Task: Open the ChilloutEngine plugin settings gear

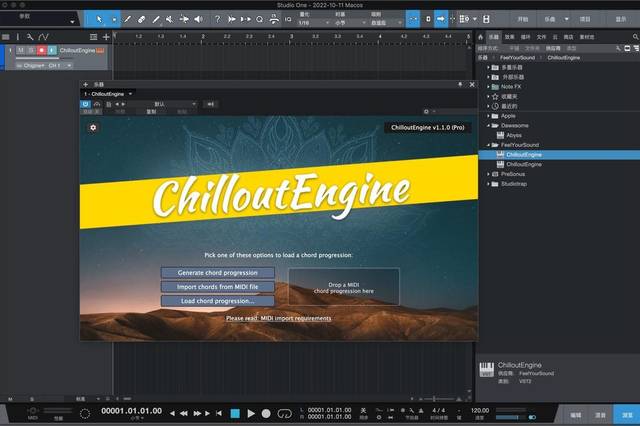Action: [93, 128]
